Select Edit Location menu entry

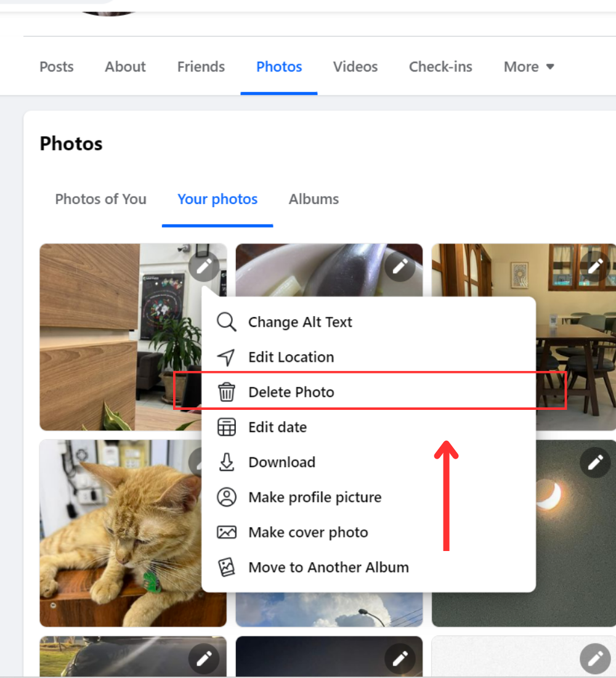tap(291, 357)
